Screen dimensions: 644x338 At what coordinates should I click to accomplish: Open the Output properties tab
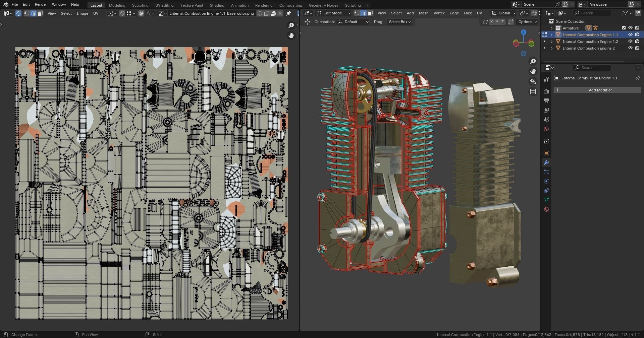pyautogui.click(x=546, y=101)
